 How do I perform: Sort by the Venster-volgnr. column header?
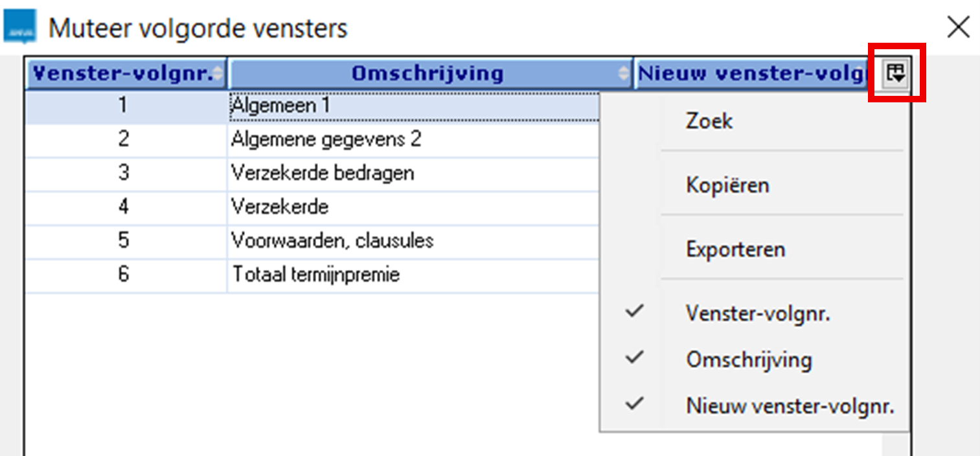click(117, 73)
